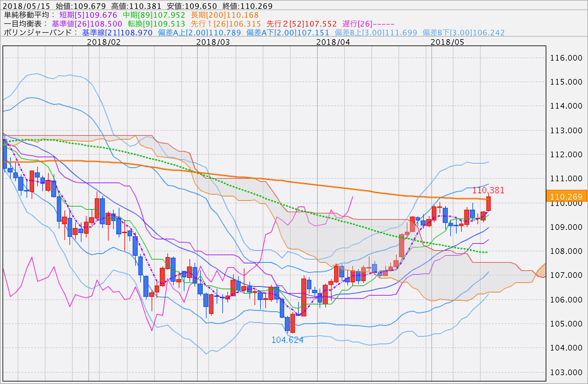
Task: Select the 105.000 price axis label
Action: pos(566,324)
